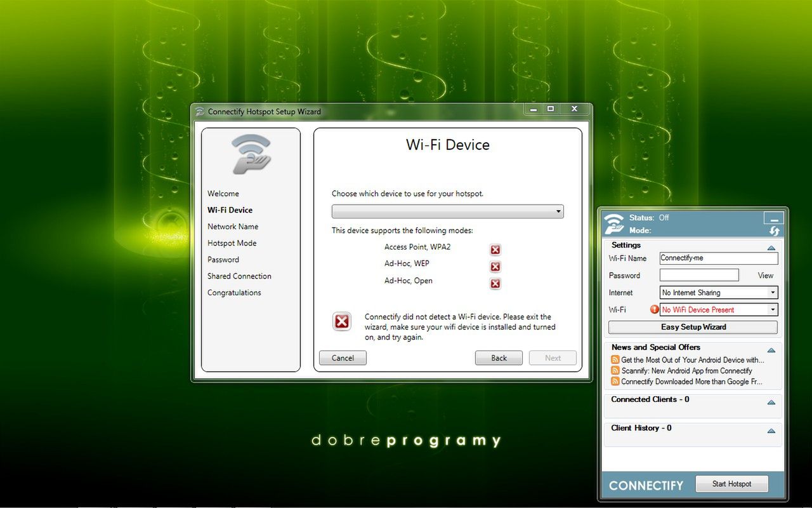The image size is (812, 508).
Task: Click the Wi-Fi Device heading in wizard
Action: click(x=448, y=145)
